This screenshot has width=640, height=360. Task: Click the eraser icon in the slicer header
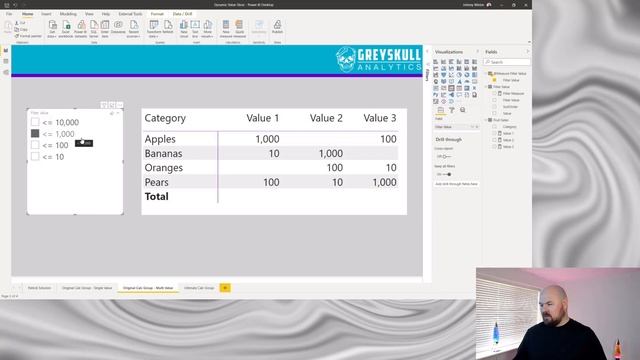point(112,113)
